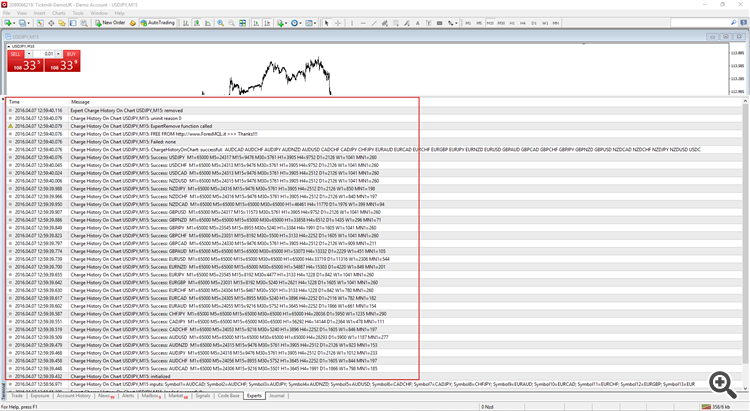Viewport: 750px width, 411px height.
Task: Click the red SELL button
Action: pyautogui.click(x=16, y=54)
